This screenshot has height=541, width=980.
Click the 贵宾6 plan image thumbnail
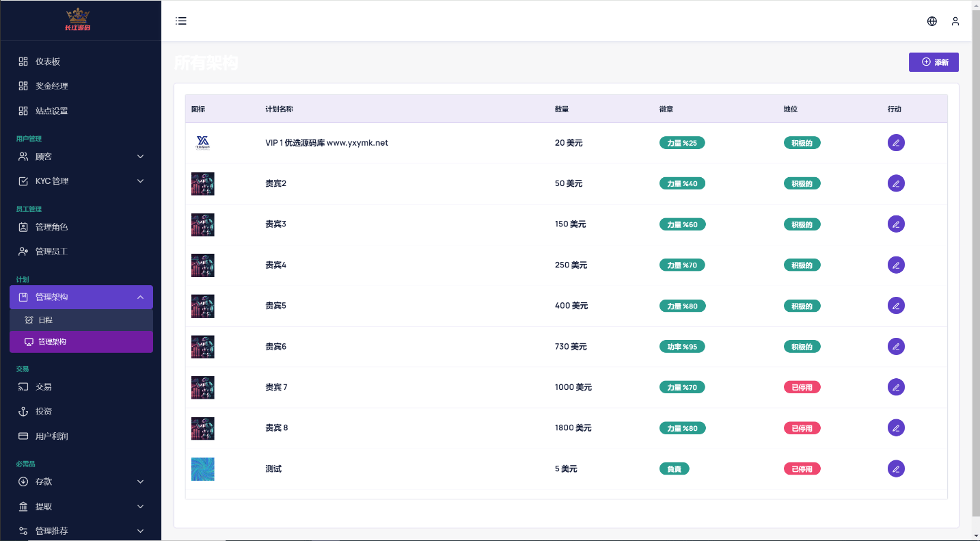point(203,347)
